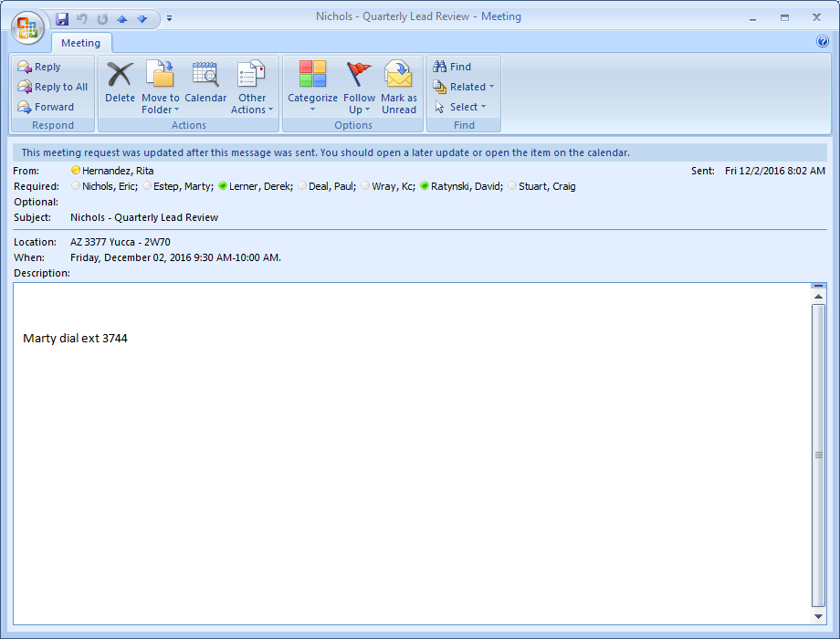This screenshot has height=639, width=840.
Task: Click the Redo icon in quick access toolbar
Action: pyautogui.click(x=101, y=19)
